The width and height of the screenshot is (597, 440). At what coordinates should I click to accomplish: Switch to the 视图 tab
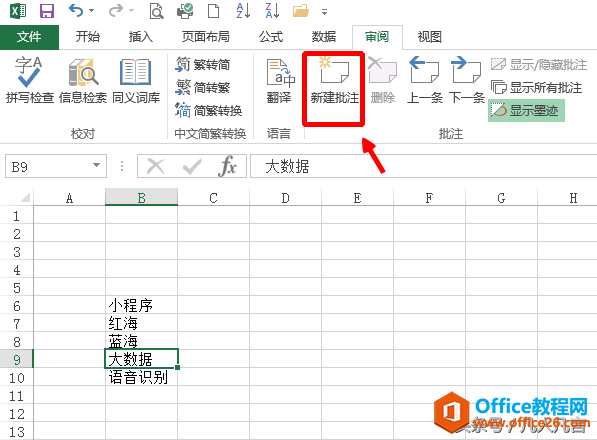[x=430, y=37]
